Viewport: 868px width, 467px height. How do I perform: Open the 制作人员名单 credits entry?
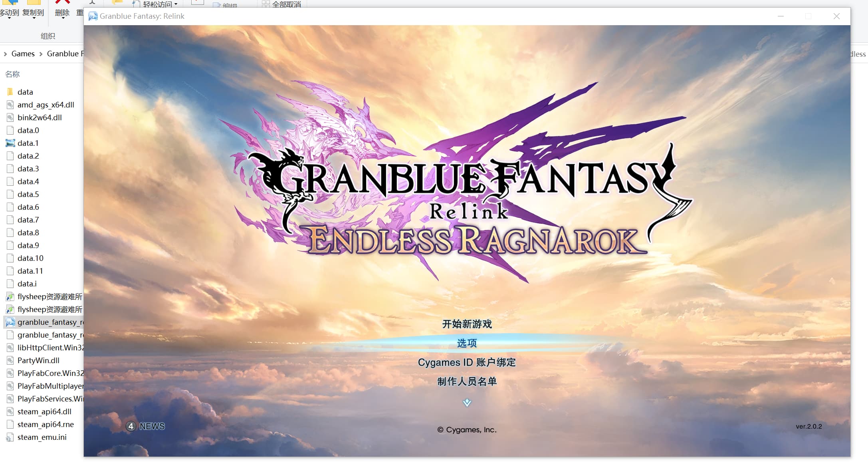point(467,382)
